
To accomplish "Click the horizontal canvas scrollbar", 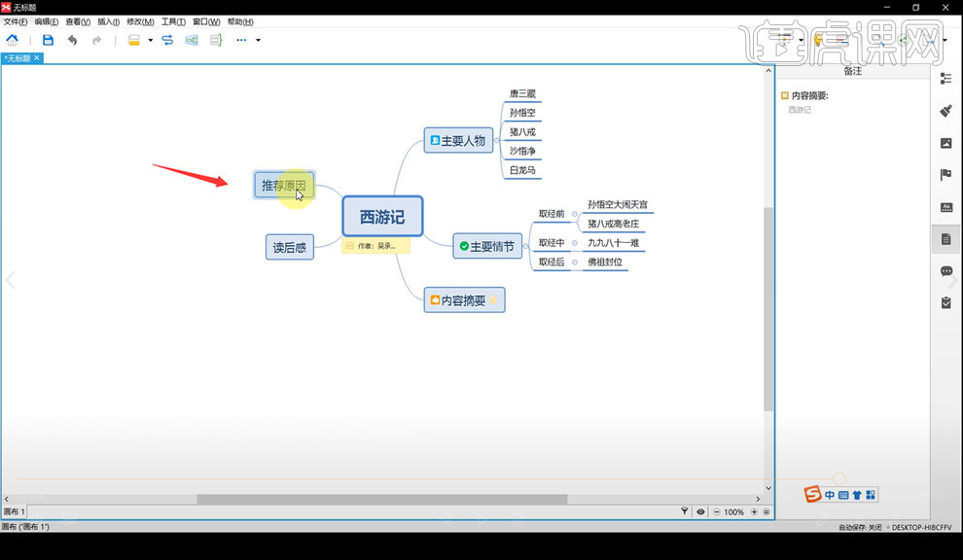I will coord(382,499).
